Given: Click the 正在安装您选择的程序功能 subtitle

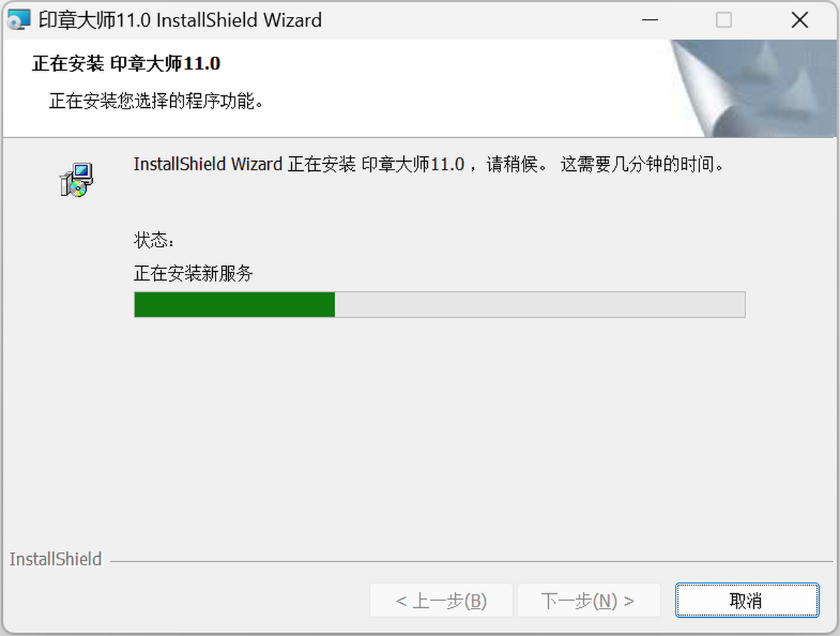Looking at the screenshot, I should coord(155,101).
